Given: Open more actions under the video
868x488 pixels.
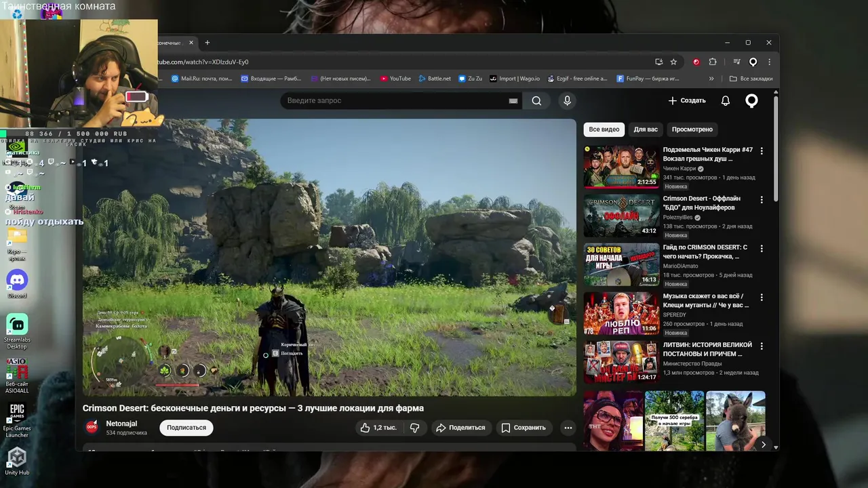Looking at the screenshot, I should pos(568,428).
